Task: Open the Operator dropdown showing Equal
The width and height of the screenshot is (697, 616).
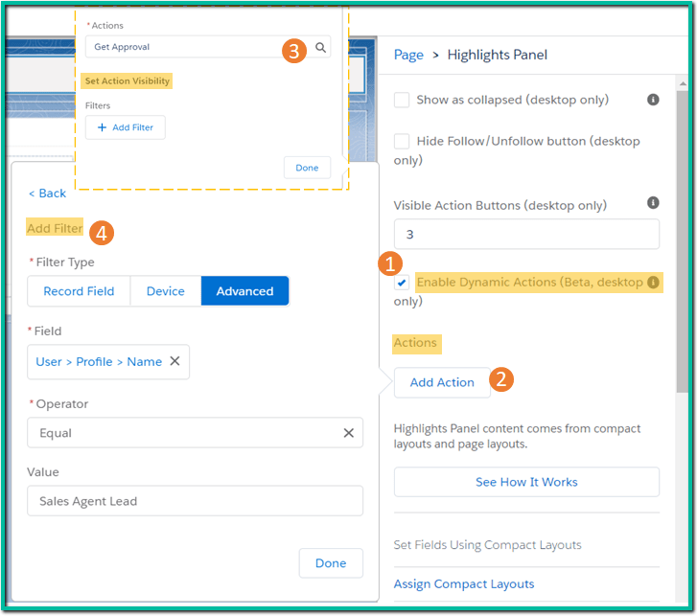Action: point(182,433)
